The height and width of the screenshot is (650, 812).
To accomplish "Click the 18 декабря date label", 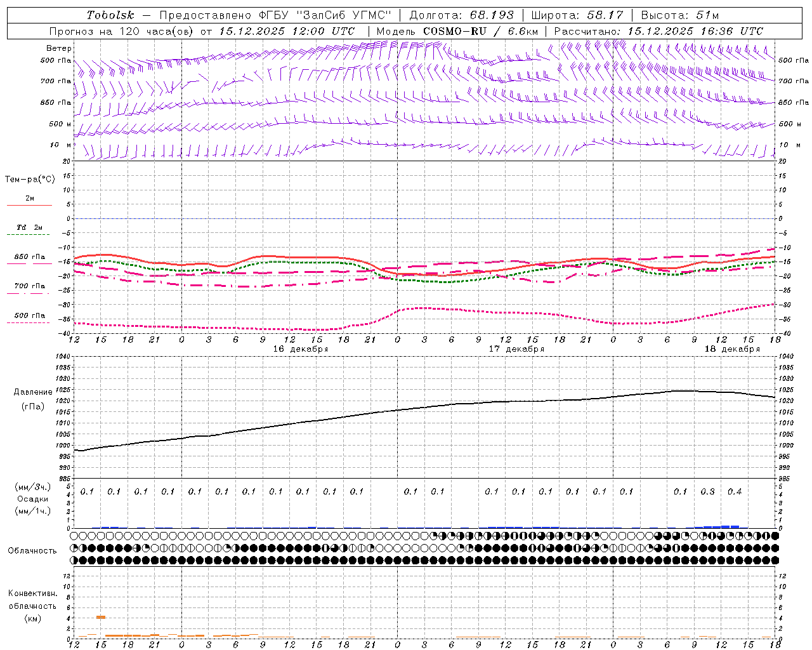I will [731, 349].
